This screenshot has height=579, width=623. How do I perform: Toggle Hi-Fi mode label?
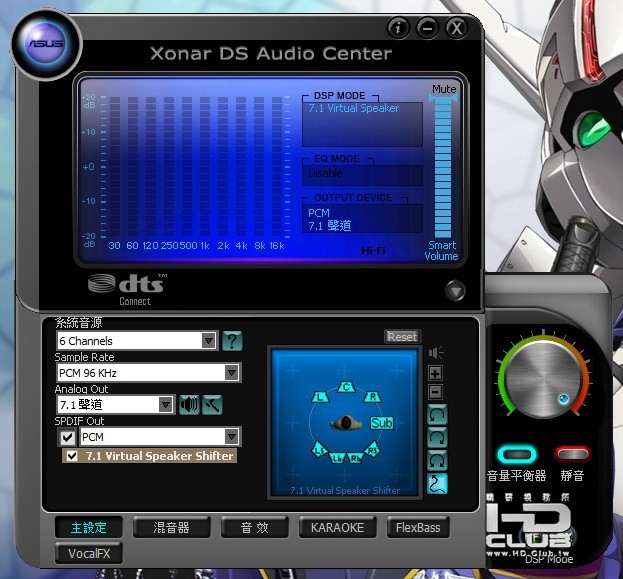pos(373,250)
